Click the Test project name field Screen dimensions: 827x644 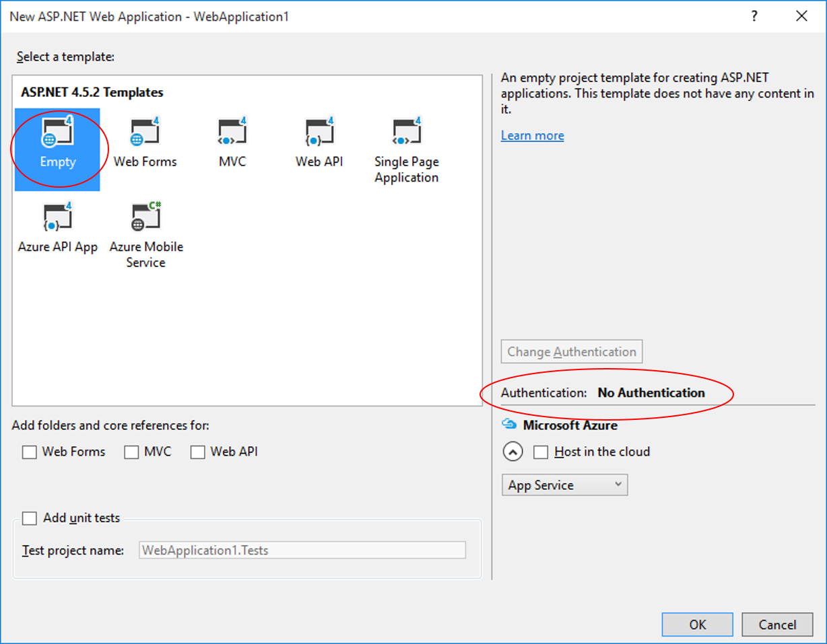302,550
